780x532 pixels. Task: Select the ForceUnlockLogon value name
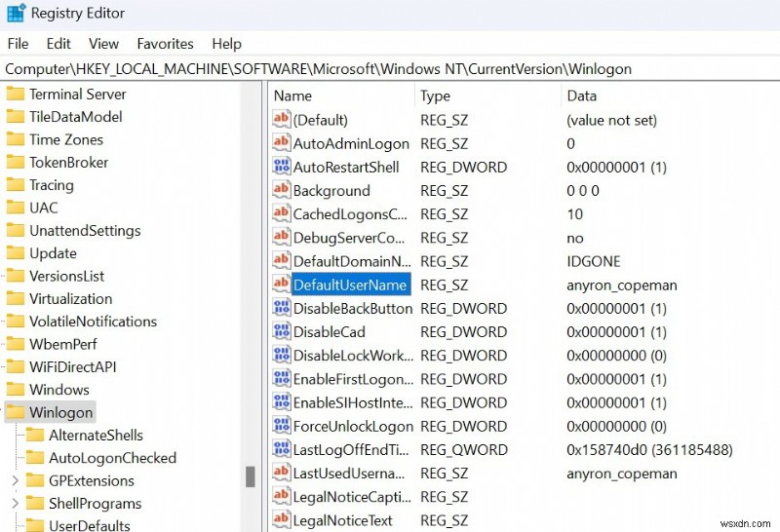click(x=353, y=427)
